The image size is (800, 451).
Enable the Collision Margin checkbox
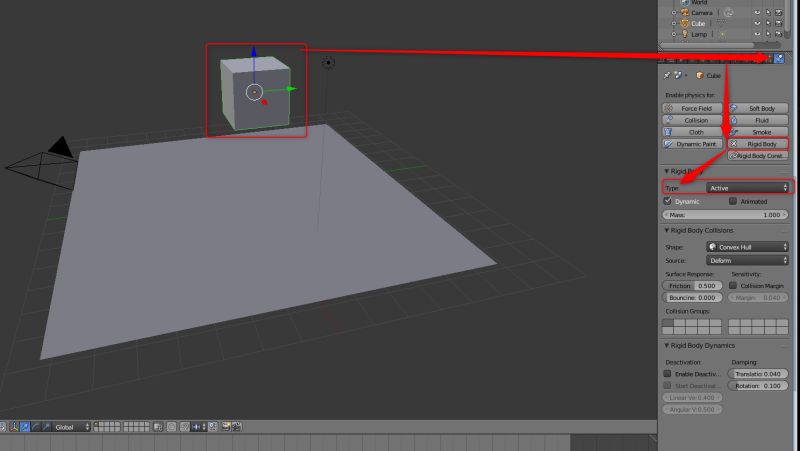[733, 285]
